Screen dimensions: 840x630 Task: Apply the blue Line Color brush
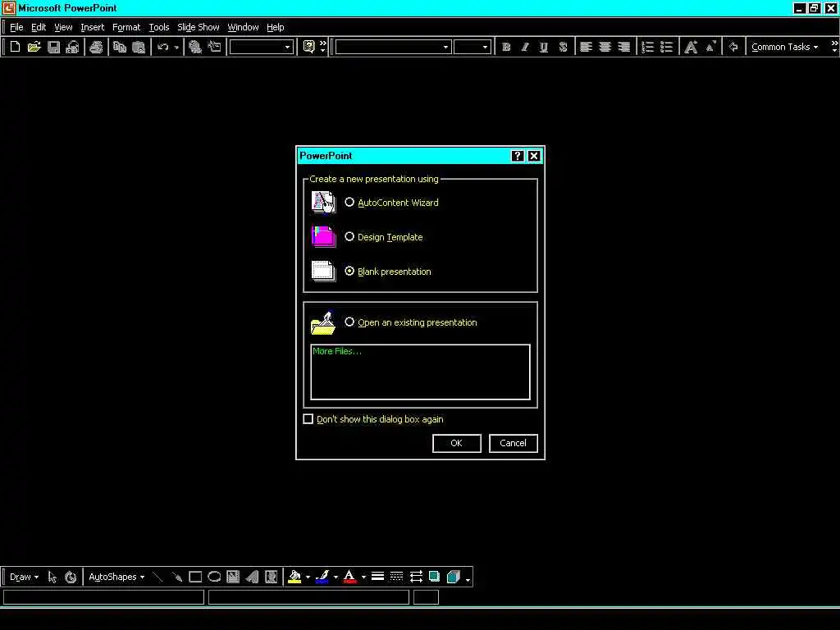[322, 577]
